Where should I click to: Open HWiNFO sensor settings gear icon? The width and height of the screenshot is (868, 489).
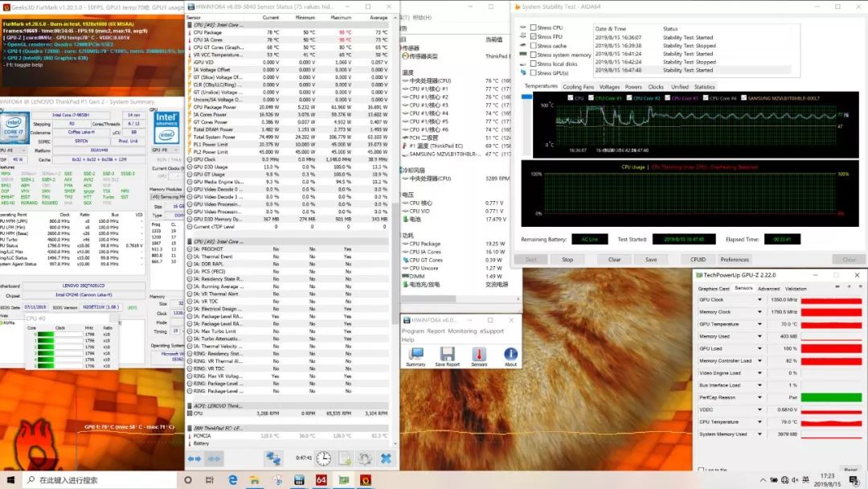point(365,458)
